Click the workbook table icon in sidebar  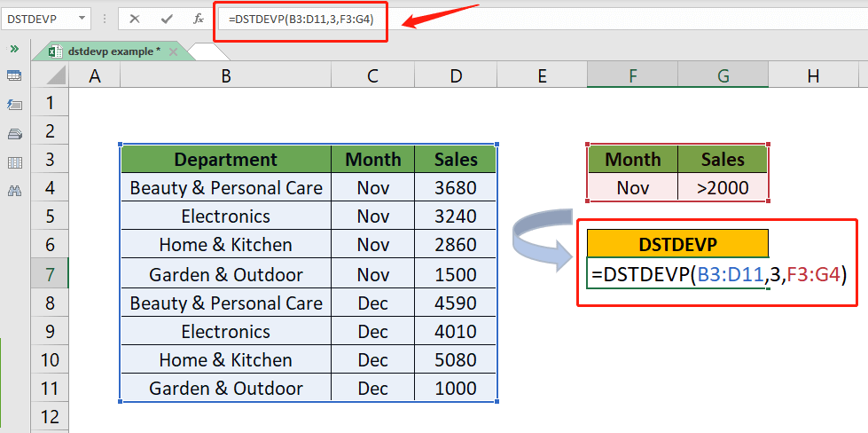point(14,76)
